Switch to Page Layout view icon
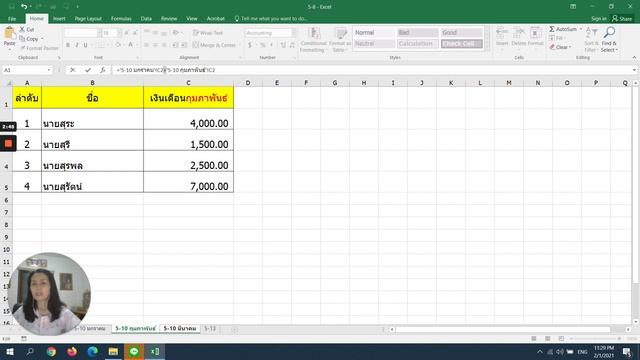Image resolution: width=640 pixels, height=360 pixels. [x=547, y=339]
